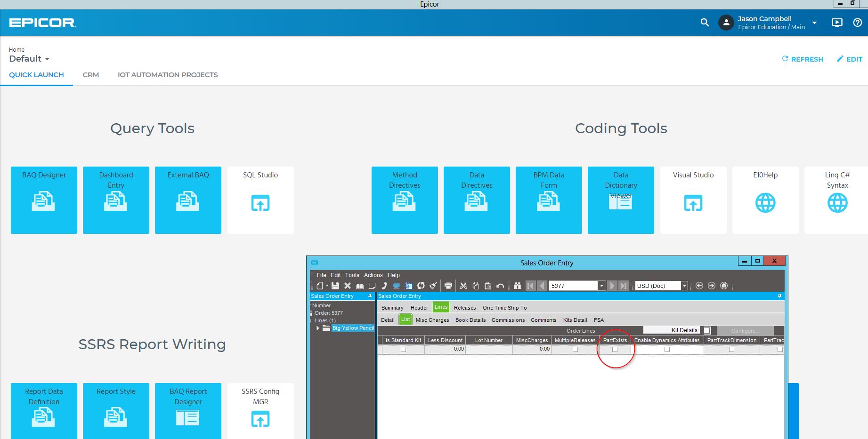Image resolution: width=868 pixels, height=439 pixels.
Task: Open the Dashboard Entry tile
Action: click(116, 200)
